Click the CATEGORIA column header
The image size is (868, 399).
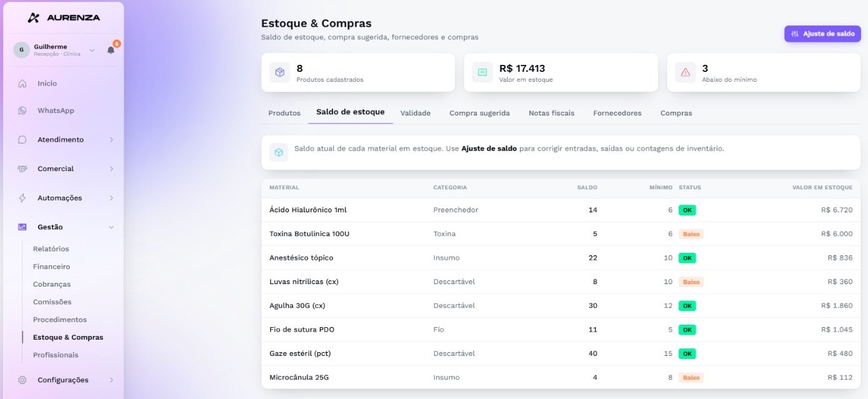[x=450, y=187]
